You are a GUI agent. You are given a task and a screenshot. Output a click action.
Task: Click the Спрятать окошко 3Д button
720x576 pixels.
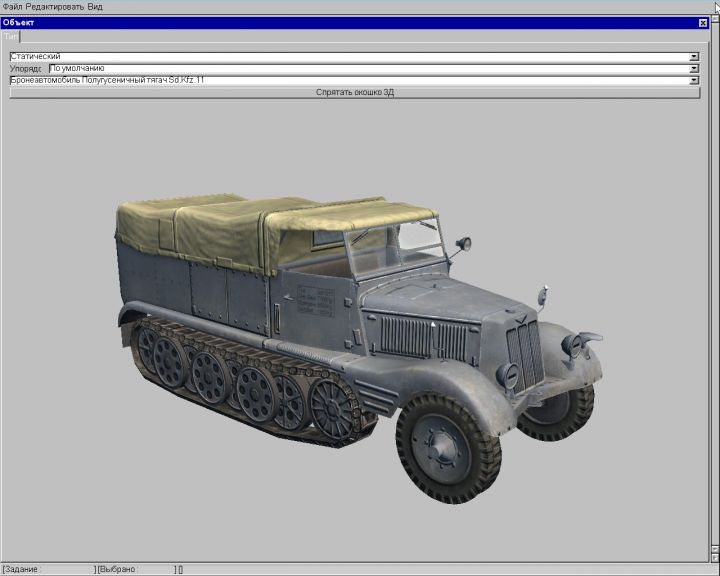354,92
